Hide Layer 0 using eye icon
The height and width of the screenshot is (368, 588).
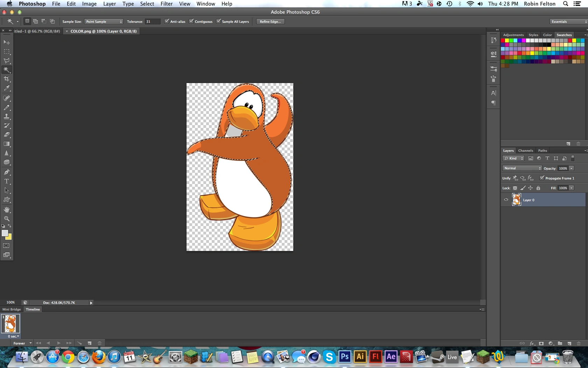tap(506, 200)
